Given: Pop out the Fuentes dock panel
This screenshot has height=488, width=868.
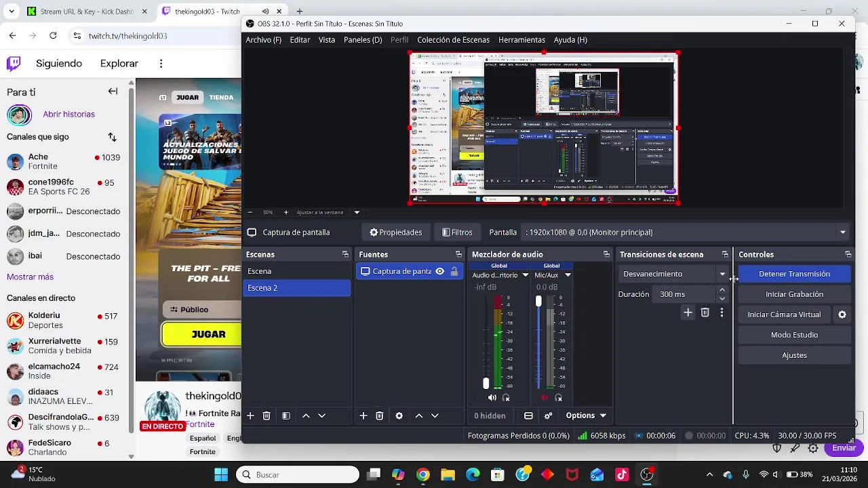Looking at the screenshot, I should [458, 254].
